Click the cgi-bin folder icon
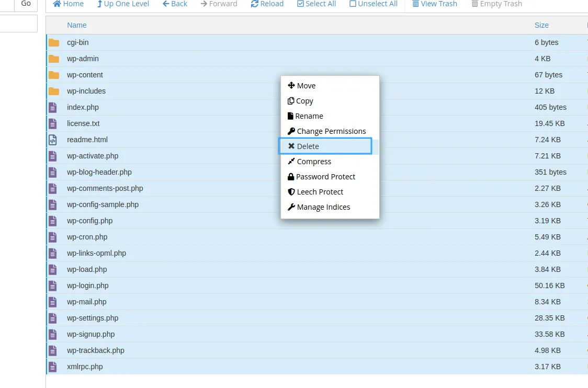This screenshot has height=388, width=588. click(x=54, y=42)
